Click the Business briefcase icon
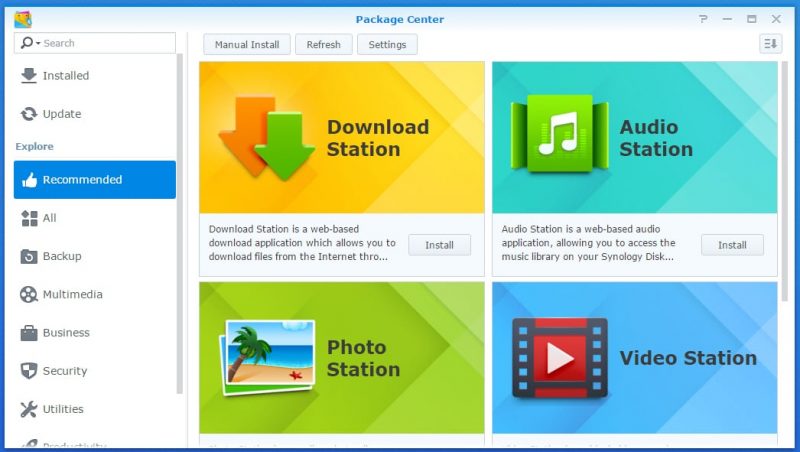The height and width of the screenshot is (452, 800). 29,333
